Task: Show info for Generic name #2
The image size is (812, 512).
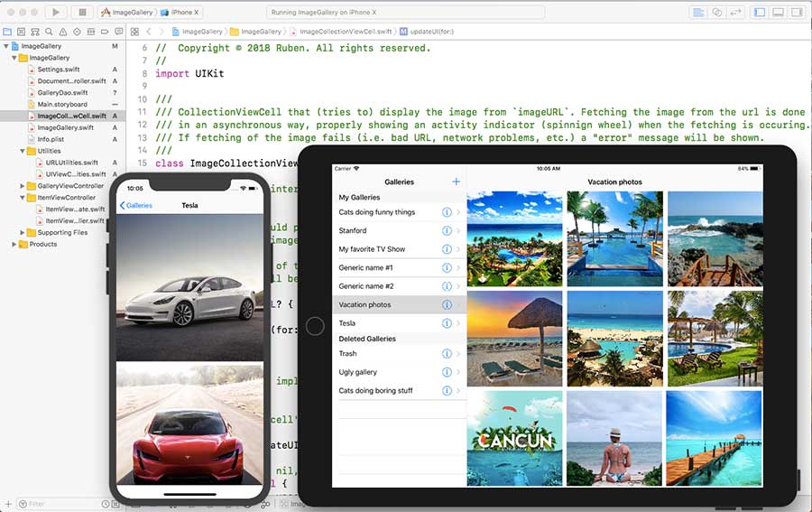Action: (447, 286)
